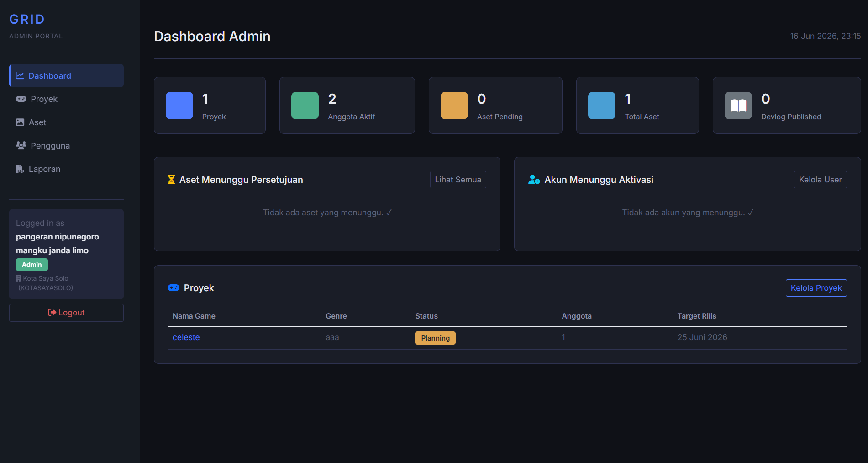Click the orange Aset Pending card icon
868x463 pixels.
coord(454,106)
